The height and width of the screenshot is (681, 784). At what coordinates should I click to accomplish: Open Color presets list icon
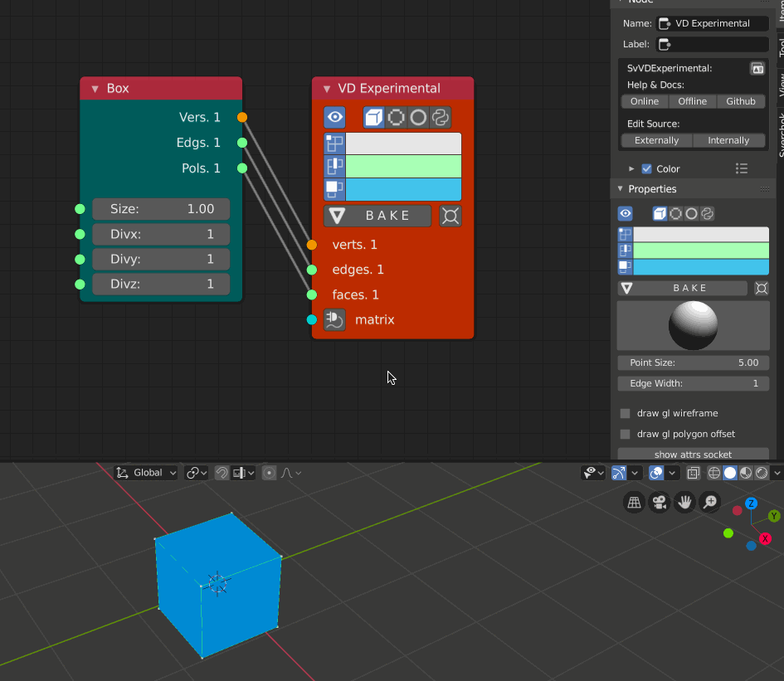pyautogui.click(x=742, y=169)
